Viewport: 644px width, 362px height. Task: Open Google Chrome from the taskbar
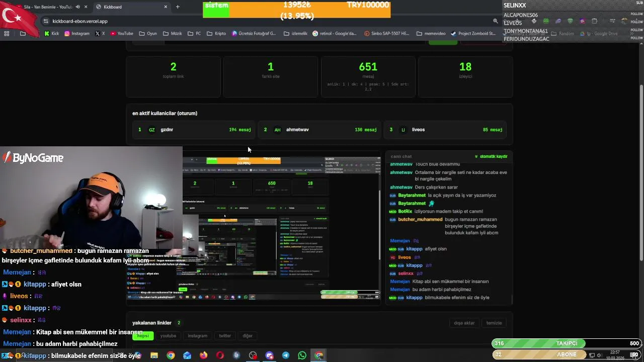(171, 355)
